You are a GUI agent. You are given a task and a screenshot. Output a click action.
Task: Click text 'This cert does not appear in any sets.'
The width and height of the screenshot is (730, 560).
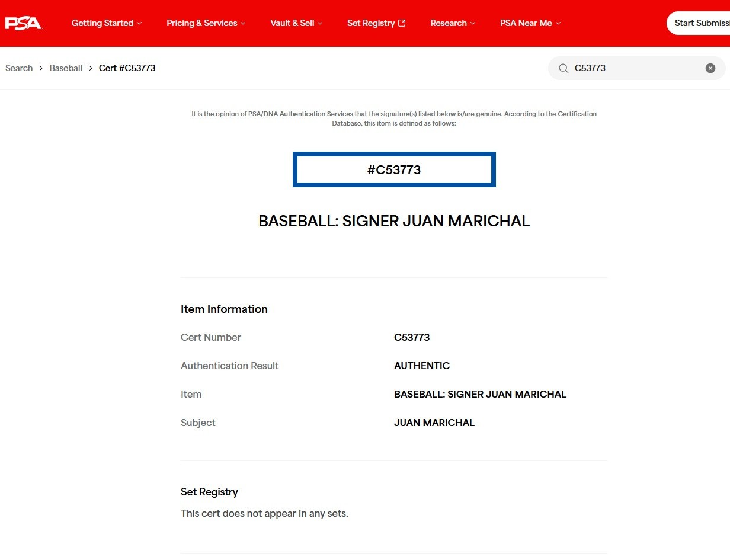[264, 513]
